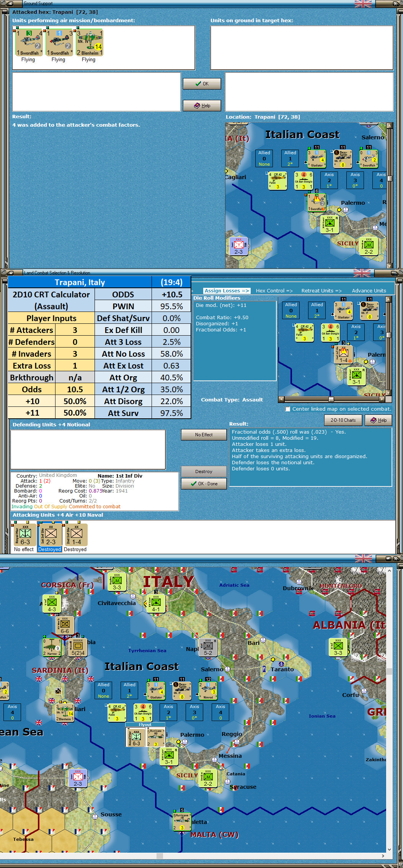Click Axis 4 sea box right of Axis 3
The height and width of the screenshot is (868, 403).
point(220,712)
